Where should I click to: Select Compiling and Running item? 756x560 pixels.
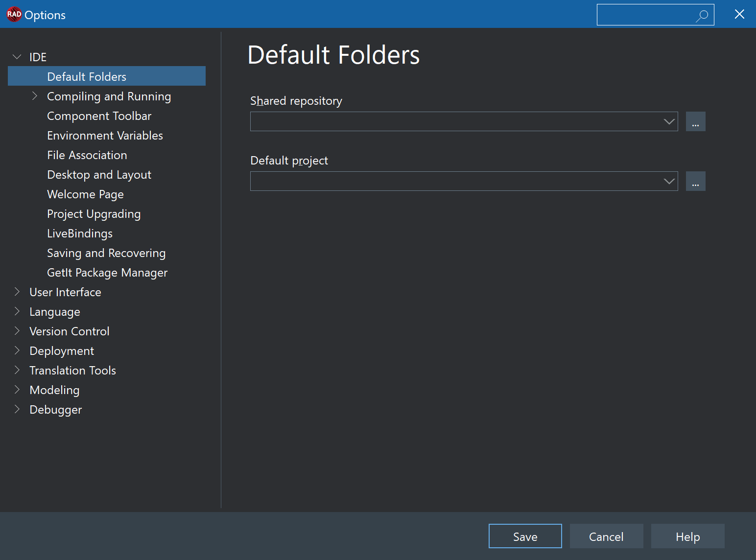[x=109, y=96]
